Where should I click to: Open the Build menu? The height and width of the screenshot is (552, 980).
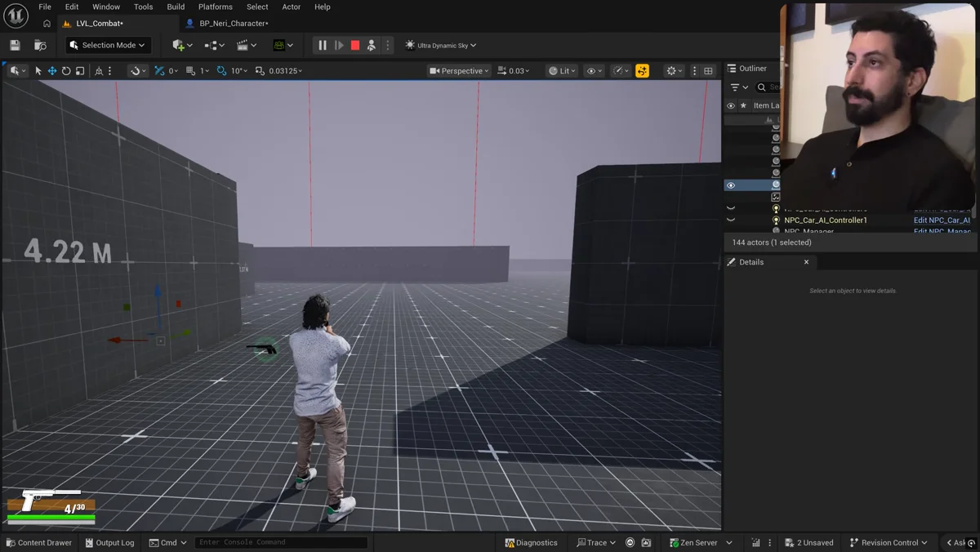(176, 7)
